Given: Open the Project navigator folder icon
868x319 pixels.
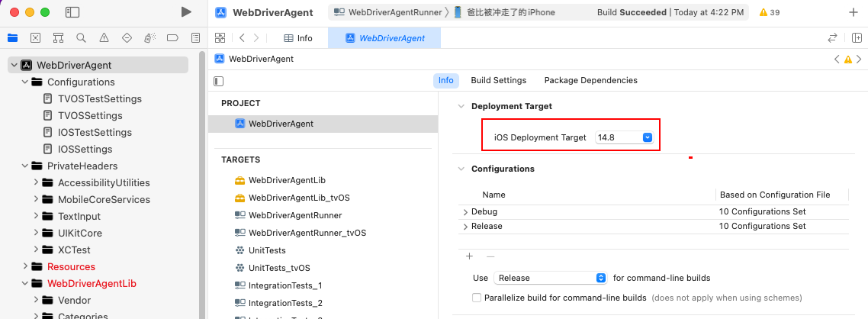Looking at the screenshot, I should tap(12, 37).
